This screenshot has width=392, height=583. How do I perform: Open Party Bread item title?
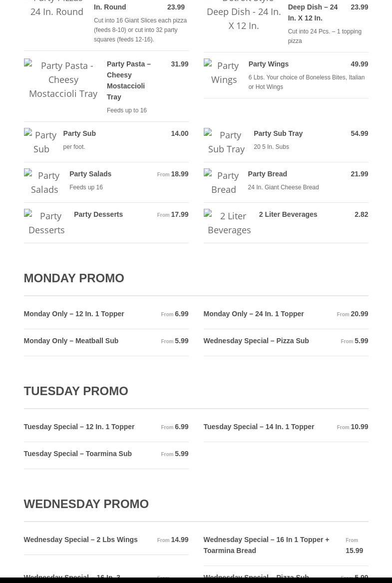pos(267,174)
